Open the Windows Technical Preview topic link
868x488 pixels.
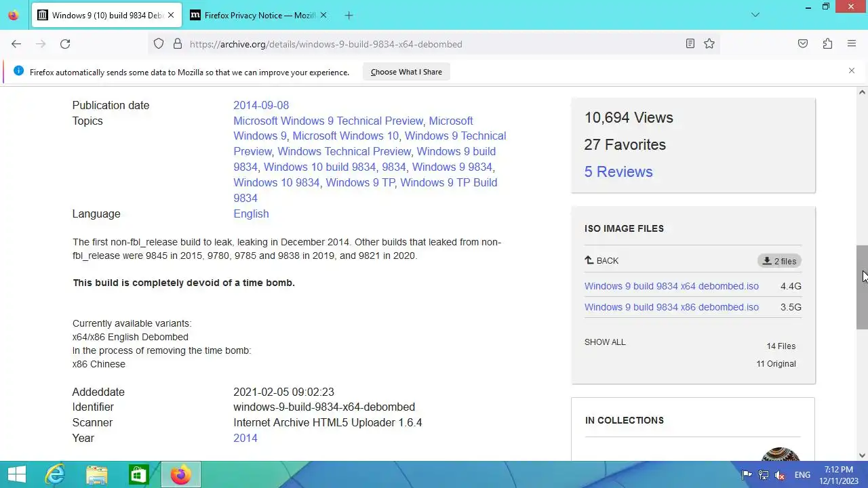click(x=344, y=151)
